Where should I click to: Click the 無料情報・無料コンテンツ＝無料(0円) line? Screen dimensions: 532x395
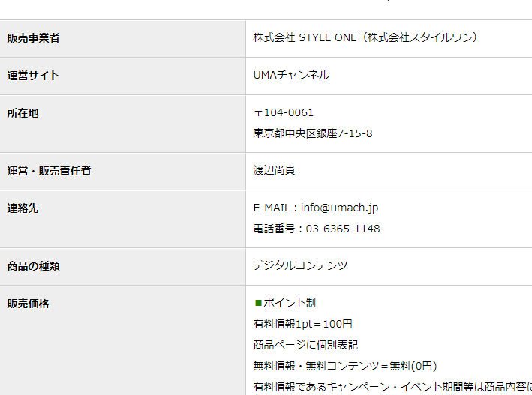[344, 367]
